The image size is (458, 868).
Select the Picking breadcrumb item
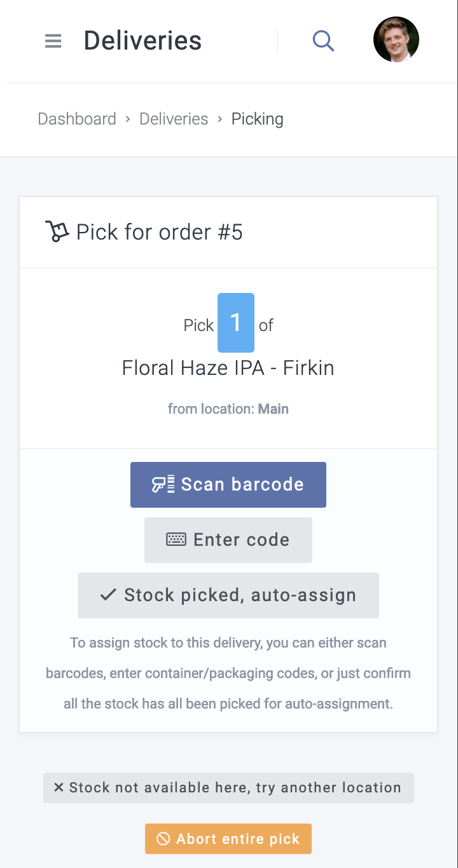pos(257,119)
